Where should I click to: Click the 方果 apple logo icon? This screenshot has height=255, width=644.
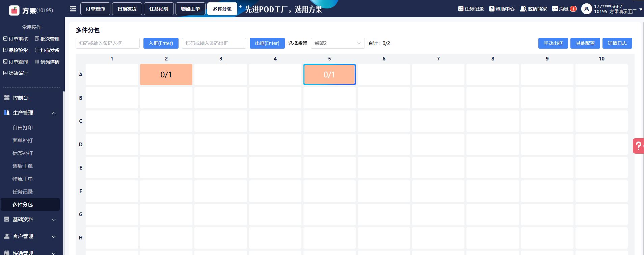14,10
